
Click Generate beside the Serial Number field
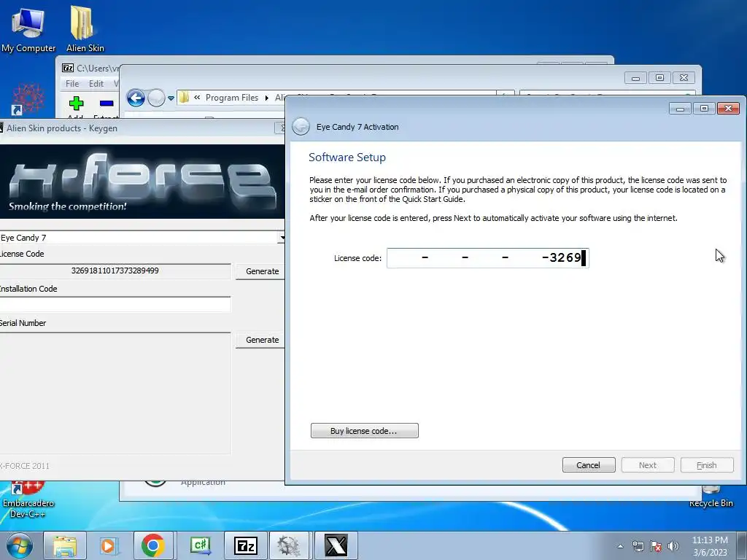pos(260,340)
